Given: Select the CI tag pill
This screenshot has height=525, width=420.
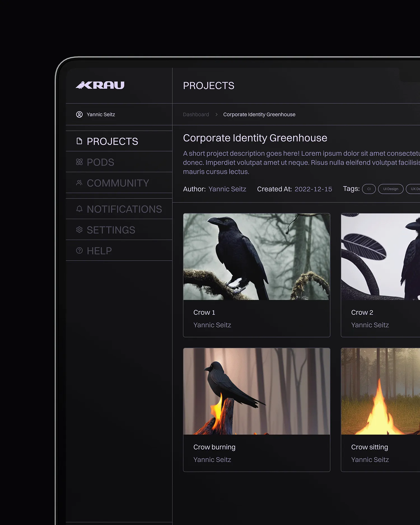Looking at the screenshot, I should pos(368,189).
